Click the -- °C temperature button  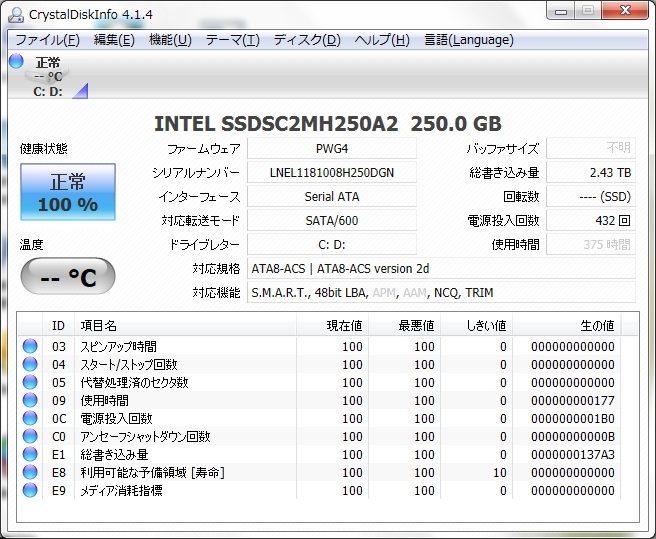click(x=68, y=276)
